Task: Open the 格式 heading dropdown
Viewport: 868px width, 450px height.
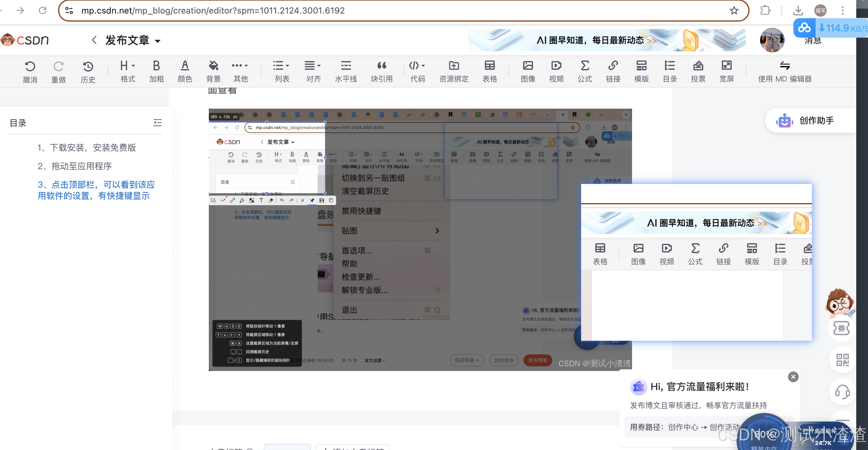Action: click(x=128, y=71)
